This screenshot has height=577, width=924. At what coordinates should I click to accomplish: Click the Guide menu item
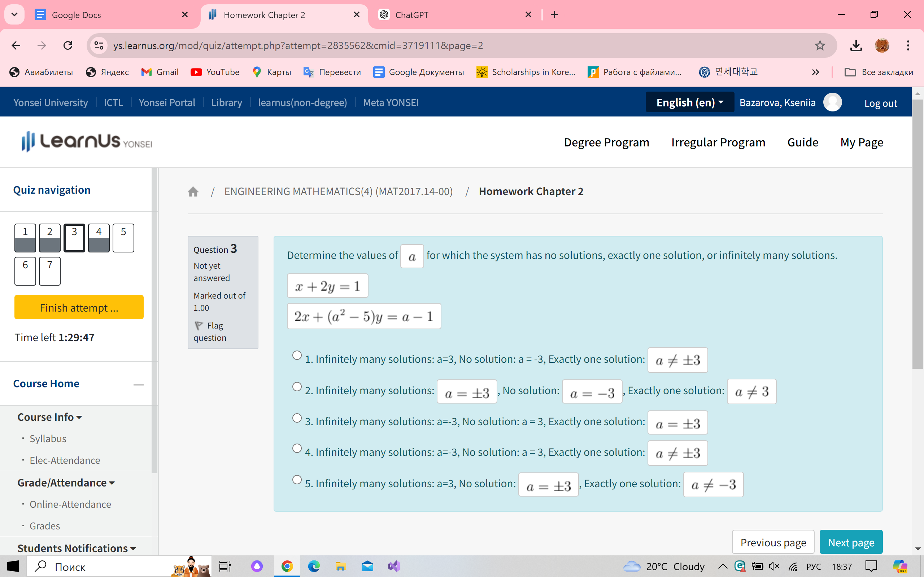click(x=803, y=142)
